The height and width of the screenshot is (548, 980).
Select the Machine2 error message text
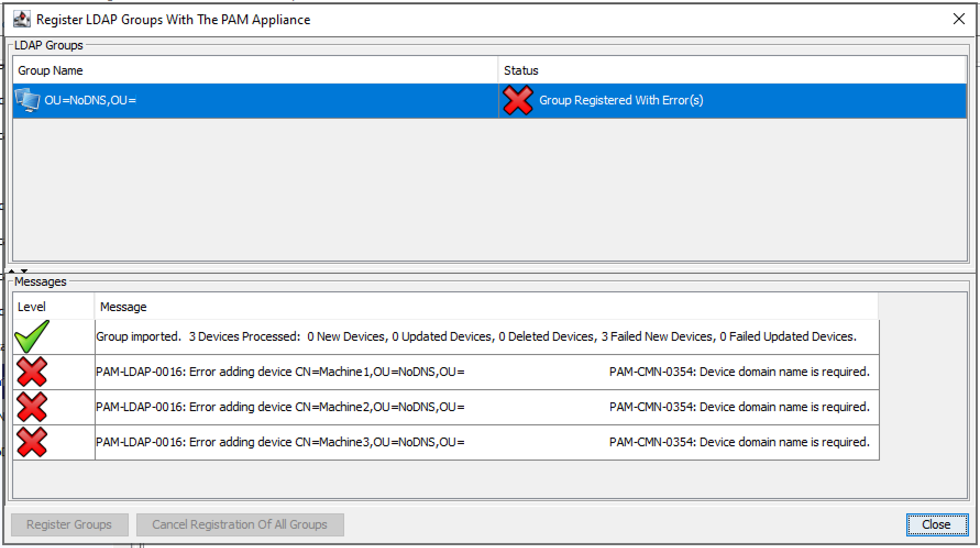coord(280,407)
